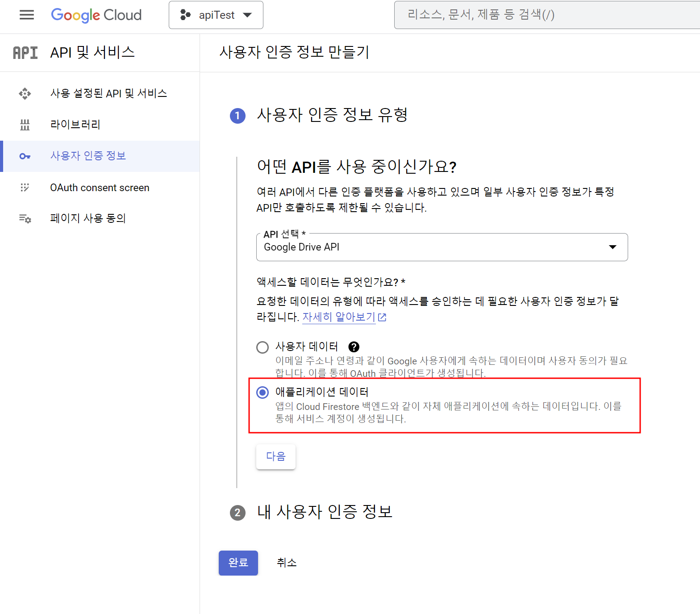
Task: Click the project hexagon icon beside apiTest
Action: point(185,15)
